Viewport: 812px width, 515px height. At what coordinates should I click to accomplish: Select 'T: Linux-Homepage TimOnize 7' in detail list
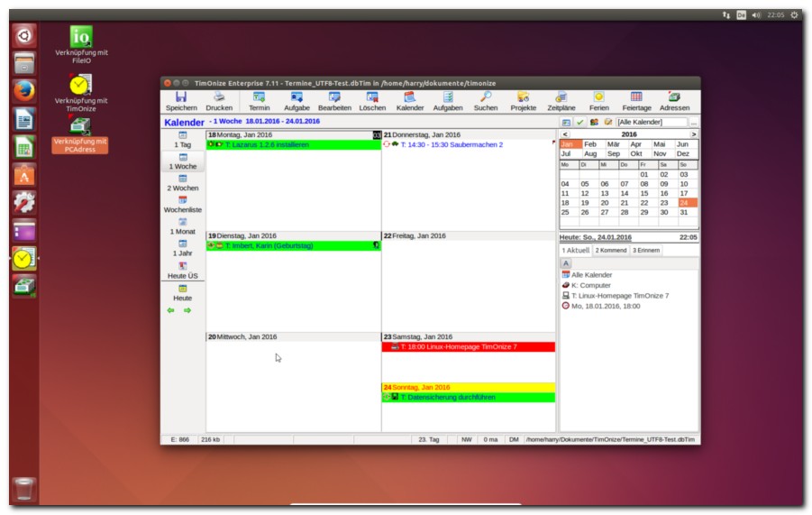point(620,296)
